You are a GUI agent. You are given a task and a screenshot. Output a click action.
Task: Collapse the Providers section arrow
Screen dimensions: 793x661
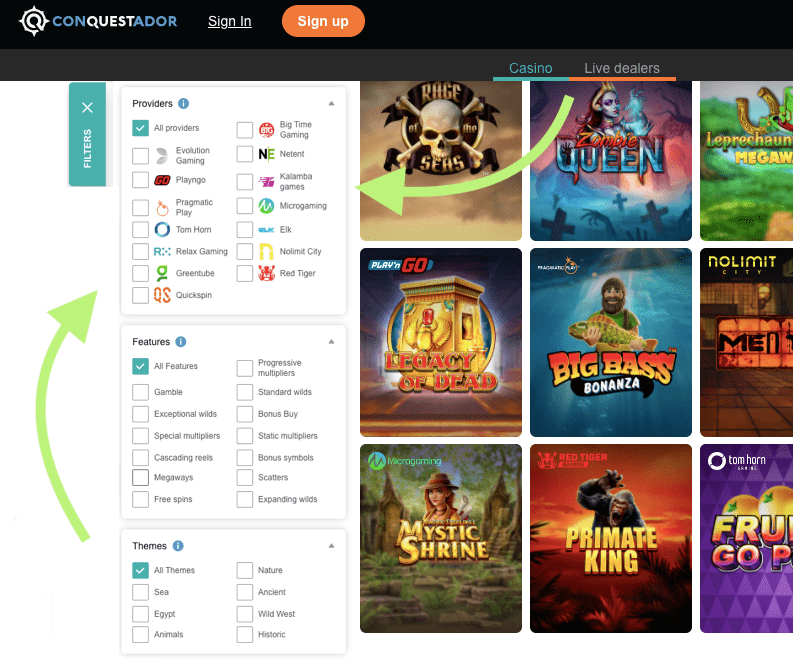[x=331, y=103]
